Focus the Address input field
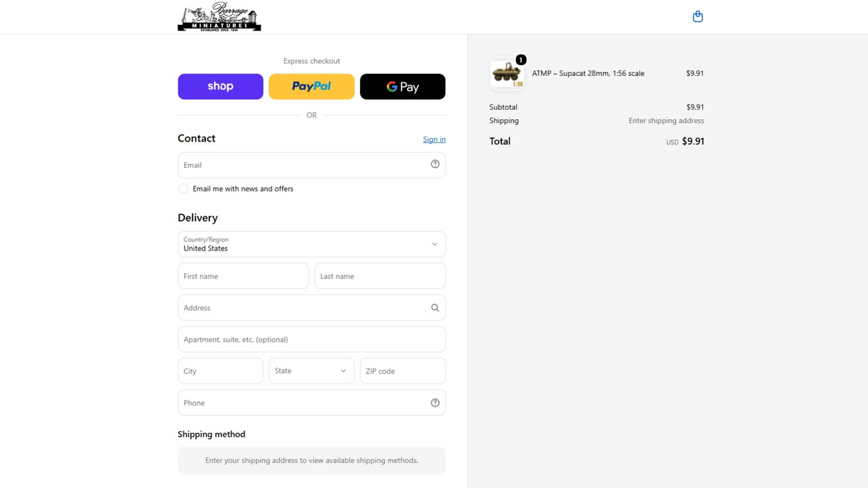The height and width of the screenshot is (488, 868). point(311,308)
